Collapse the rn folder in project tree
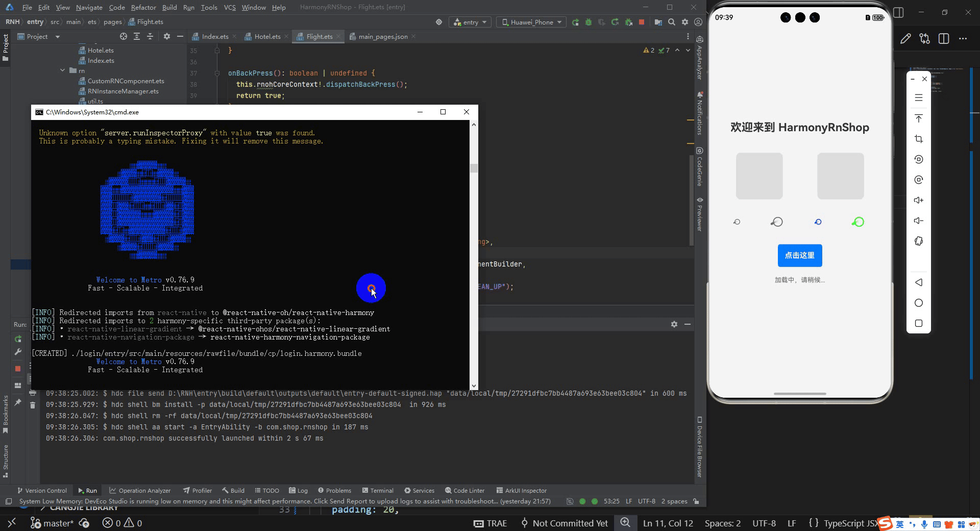The width and height of the screenshot is (980, 531). 62,70
